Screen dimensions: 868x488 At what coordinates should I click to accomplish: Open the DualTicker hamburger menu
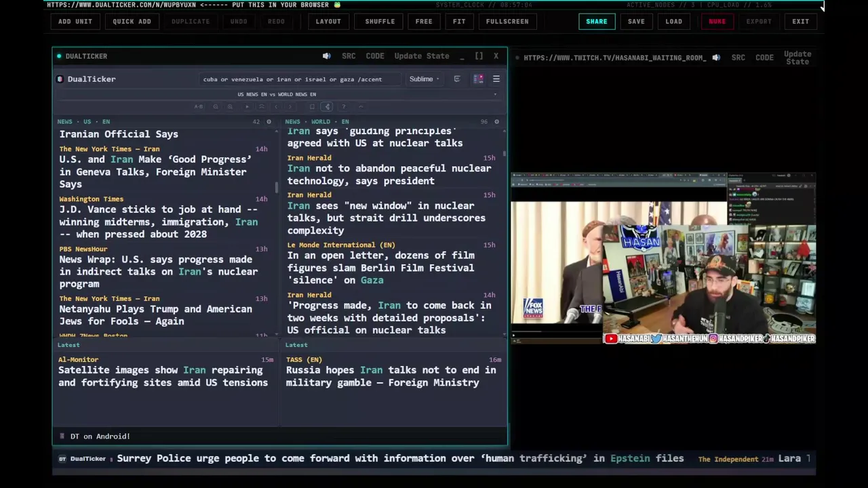(496, 79)
